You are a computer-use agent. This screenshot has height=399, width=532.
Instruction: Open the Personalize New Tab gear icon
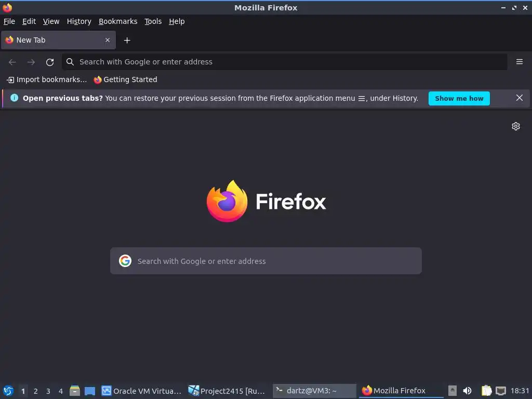[516, 126]
